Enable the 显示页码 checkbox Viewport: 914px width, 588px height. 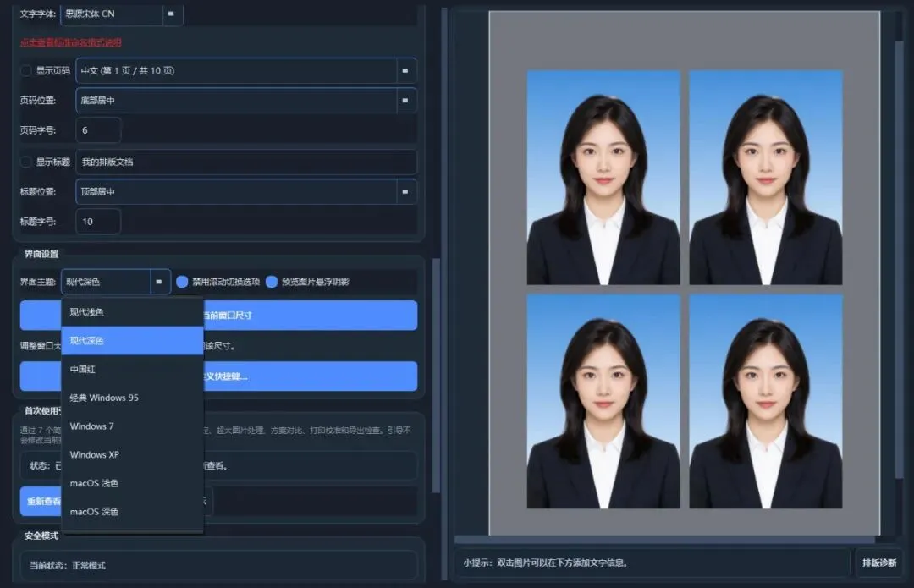pyautogui.click(x=25, y=70)
